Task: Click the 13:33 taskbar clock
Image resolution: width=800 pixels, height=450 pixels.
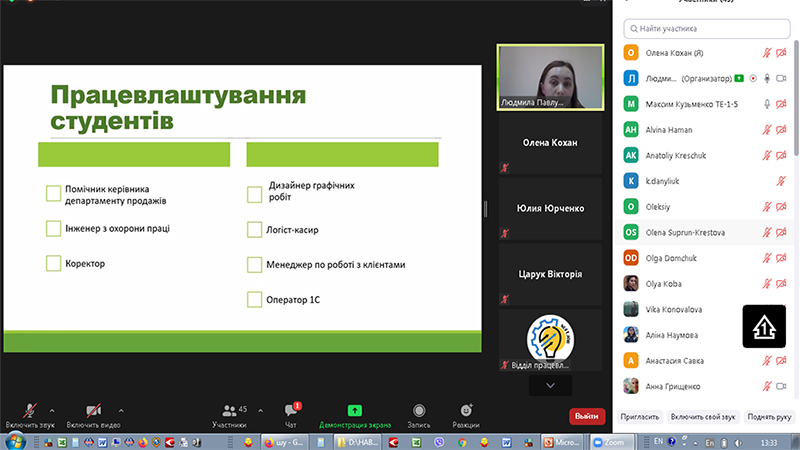Action: click(769, 442)
